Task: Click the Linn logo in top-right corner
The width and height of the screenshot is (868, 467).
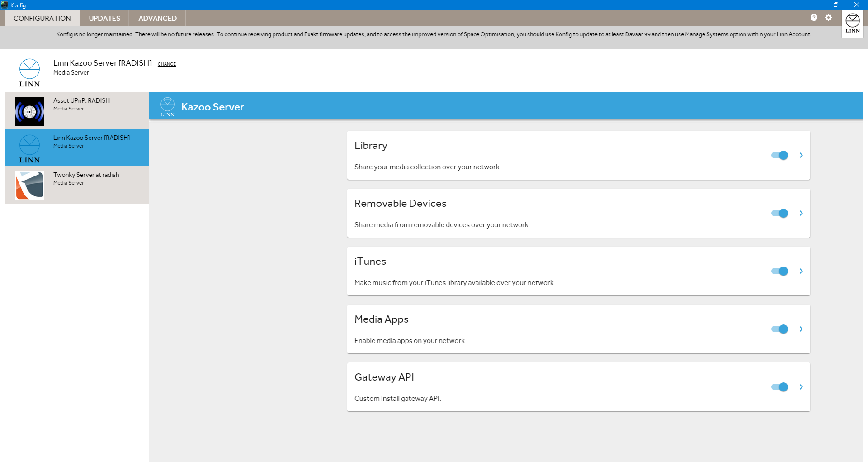Action: click(853, 24)
